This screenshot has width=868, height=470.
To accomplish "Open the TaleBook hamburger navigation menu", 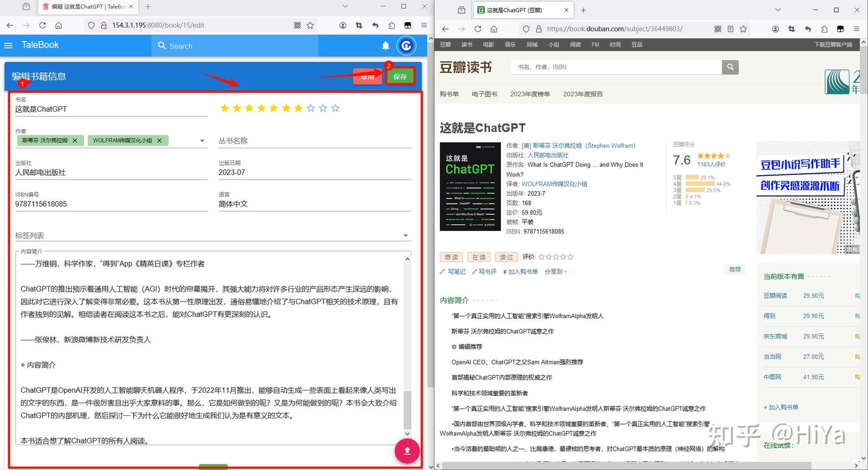I will 8,46.
